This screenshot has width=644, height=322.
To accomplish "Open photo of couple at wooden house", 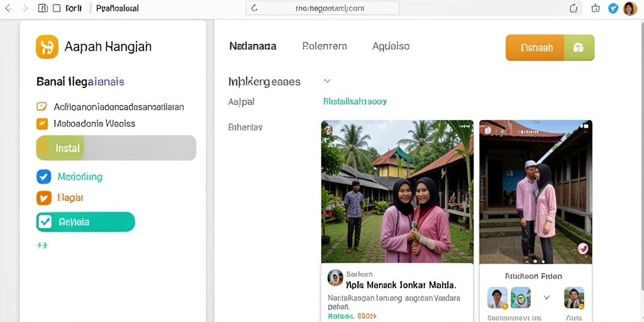I will pos(536,192).
